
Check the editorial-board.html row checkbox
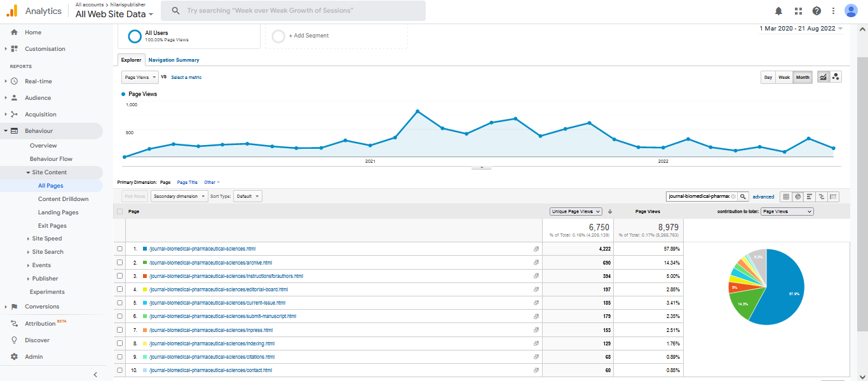click(120, 289)
